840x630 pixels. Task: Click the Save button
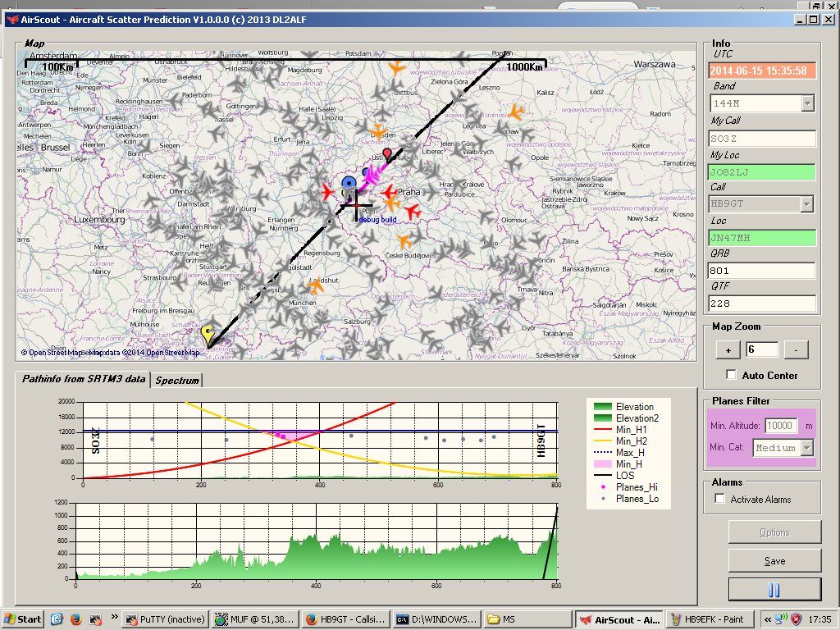pos(774,561)
